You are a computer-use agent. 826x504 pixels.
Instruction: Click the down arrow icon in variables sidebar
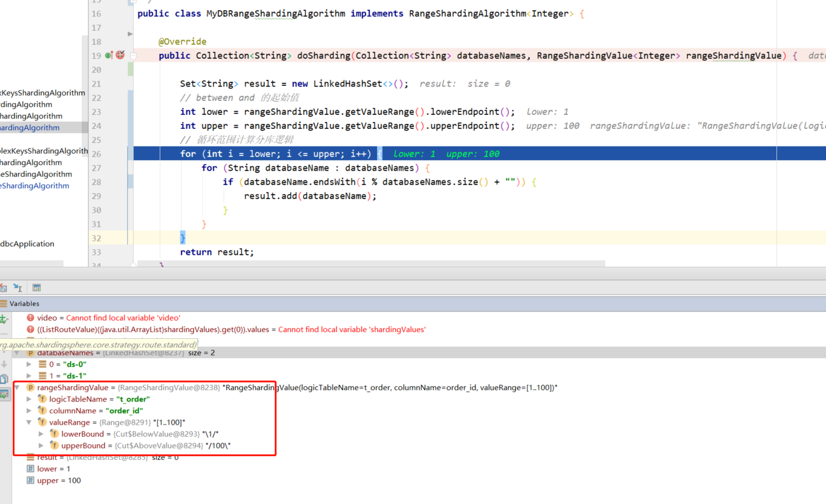[x=4, y=364]
